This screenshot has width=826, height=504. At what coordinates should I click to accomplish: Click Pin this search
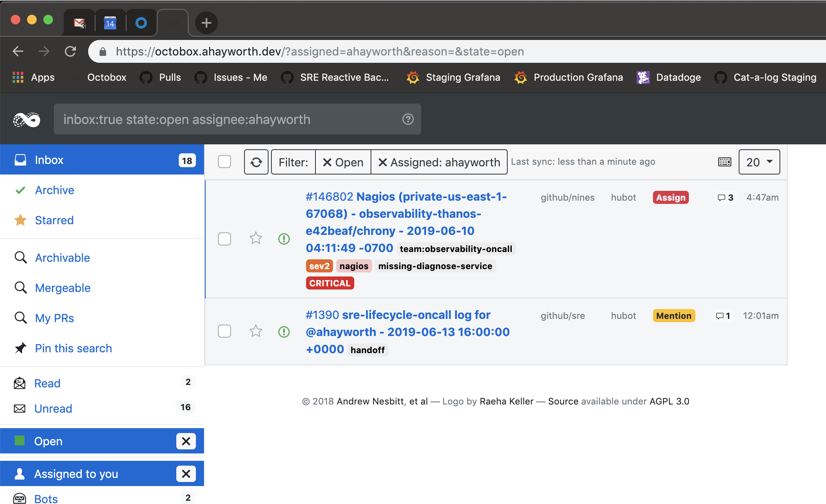point(73,348)
